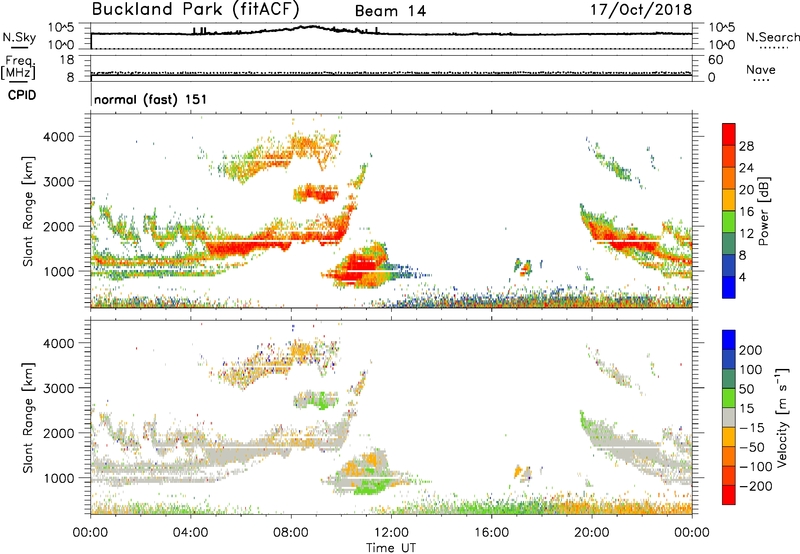
Task: Click the "24" Power color bar value
Action: click(x=746, y=168)
